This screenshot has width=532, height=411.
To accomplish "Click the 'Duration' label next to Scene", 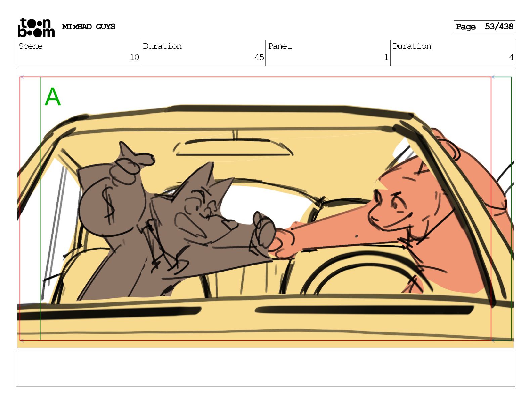I will [162, 46].
